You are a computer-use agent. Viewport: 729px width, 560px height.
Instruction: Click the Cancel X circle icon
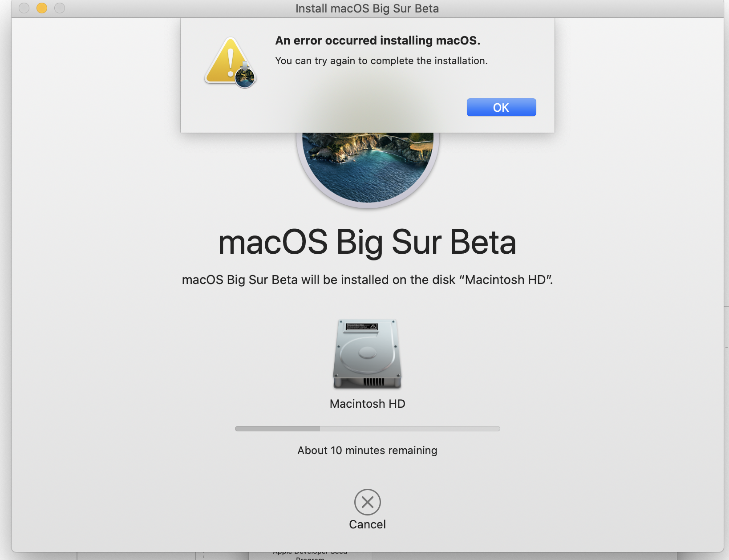pos(368,502)
